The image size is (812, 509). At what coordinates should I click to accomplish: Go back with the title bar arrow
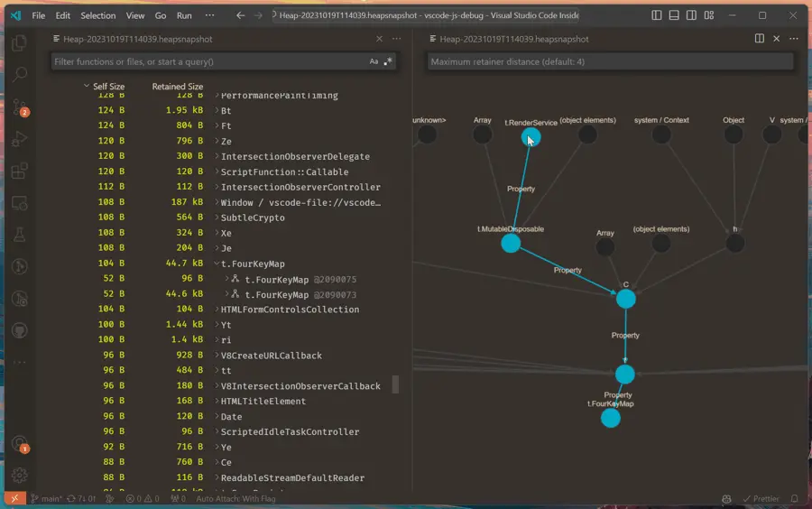point(240,15)
